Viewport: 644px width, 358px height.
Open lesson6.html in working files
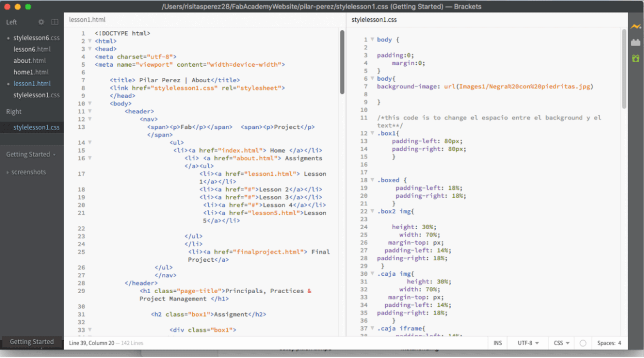point(32,49)
